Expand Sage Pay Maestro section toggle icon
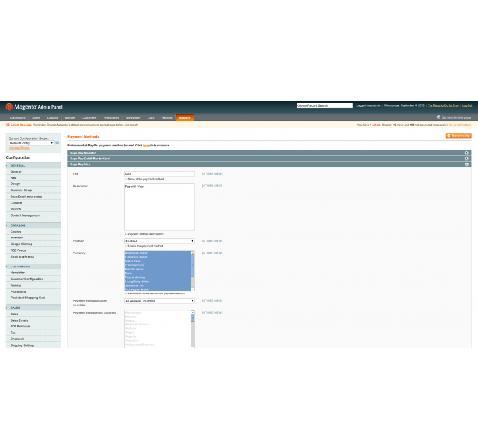Image resolution: width=478 pixels, height=448 pixels. point(466,153)
